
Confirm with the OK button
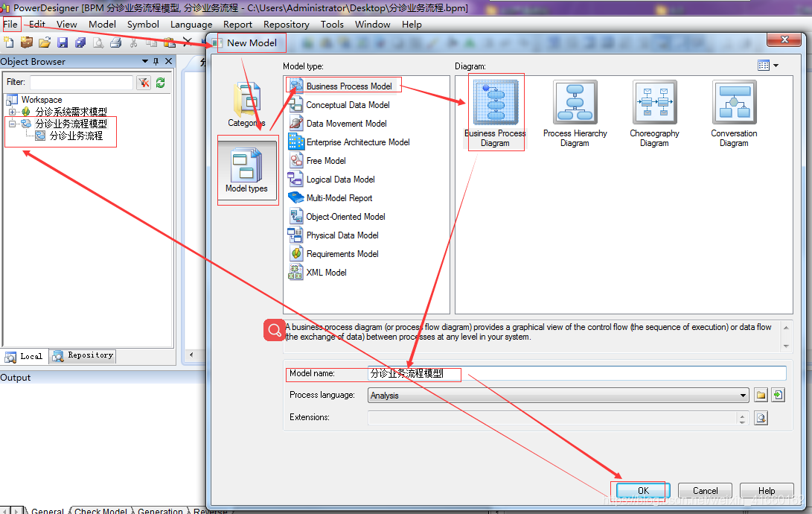643,490
